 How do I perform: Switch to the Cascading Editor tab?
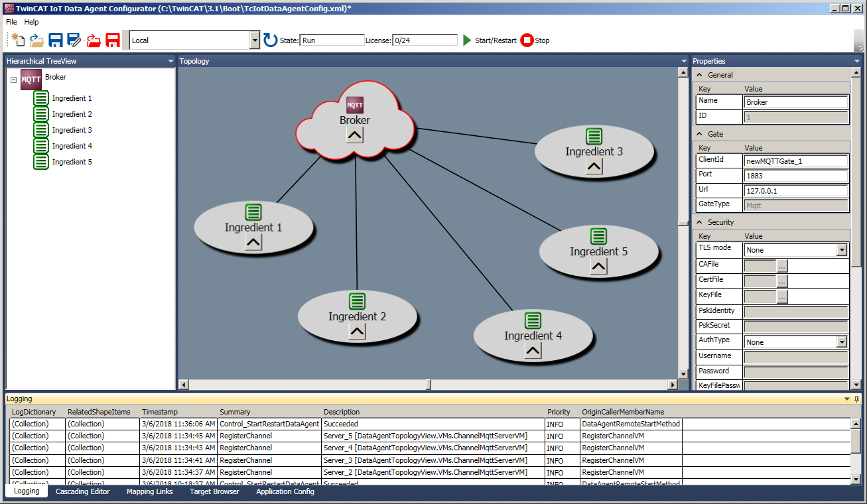click(x=82, y=492)
